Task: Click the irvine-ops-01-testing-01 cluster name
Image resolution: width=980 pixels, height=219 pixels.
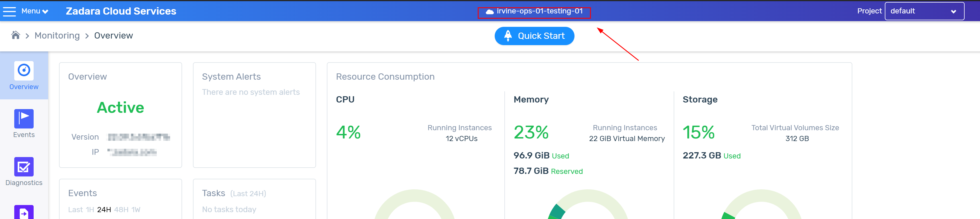Action: click(x=539, y=11)
